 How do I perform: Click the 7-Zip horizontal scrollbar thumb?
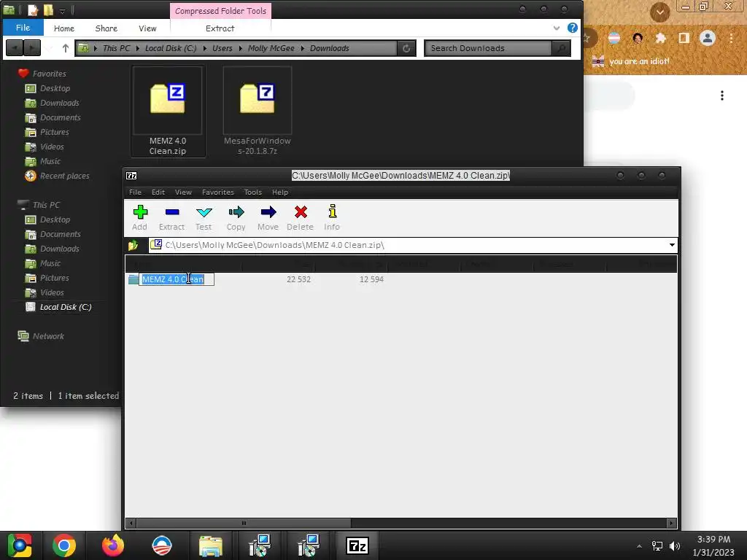click(244, 523)
